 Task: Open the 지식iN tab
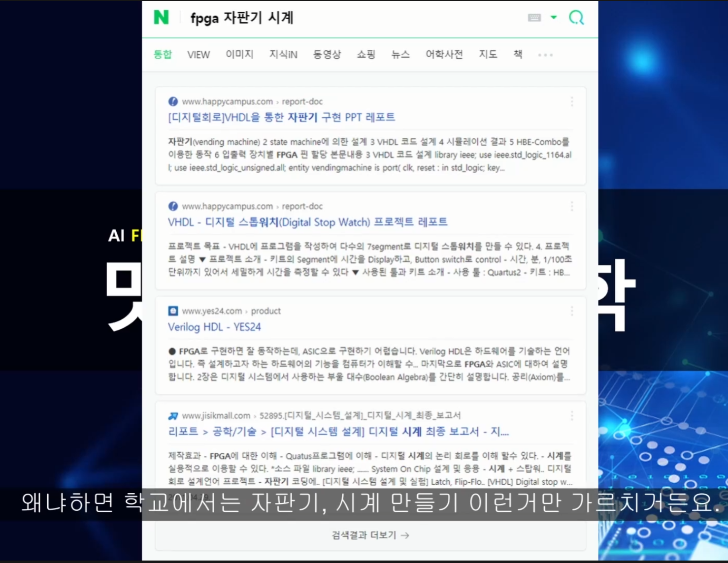[283, 54]
